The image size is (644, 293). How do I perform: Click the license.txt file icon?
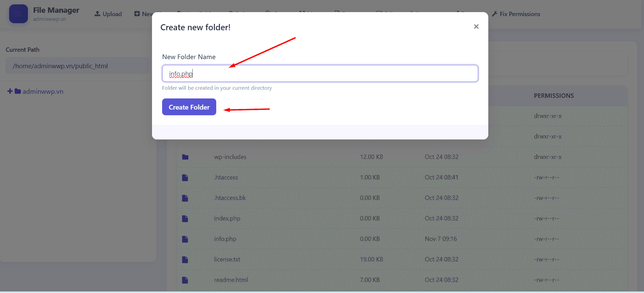click(185, 259)
